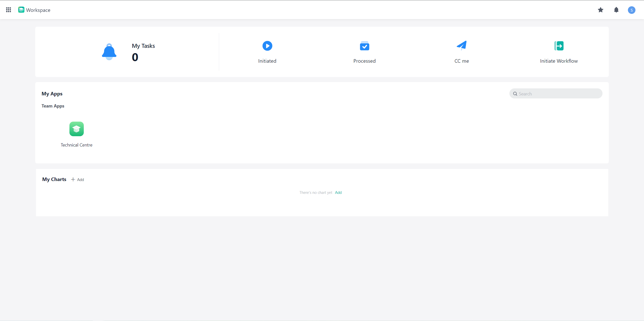This screenshot has height=321, width=644.
Task: Click the Add link under no chart message
Action: 338,192
